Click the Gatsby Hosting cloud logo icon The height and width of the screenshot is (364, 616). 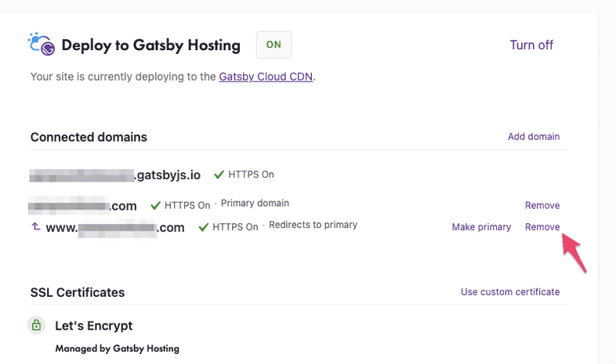(x=42, y=45)
